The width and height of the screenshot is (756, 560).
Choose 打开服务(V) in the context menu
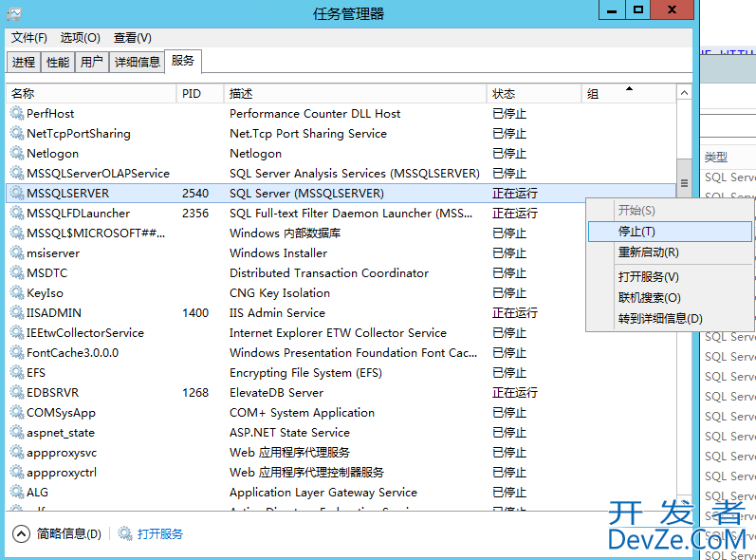pyautogui.click(x=670, y=277)
